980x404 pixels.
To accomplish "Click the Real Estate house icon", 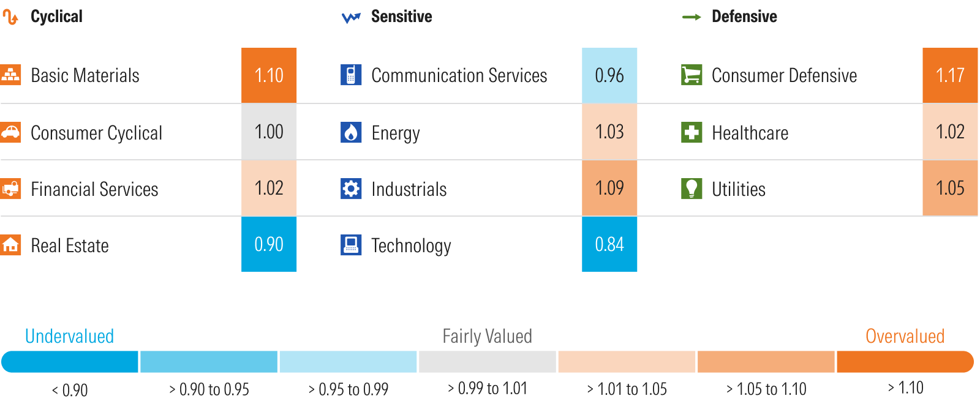I will [x=10, y=245].
